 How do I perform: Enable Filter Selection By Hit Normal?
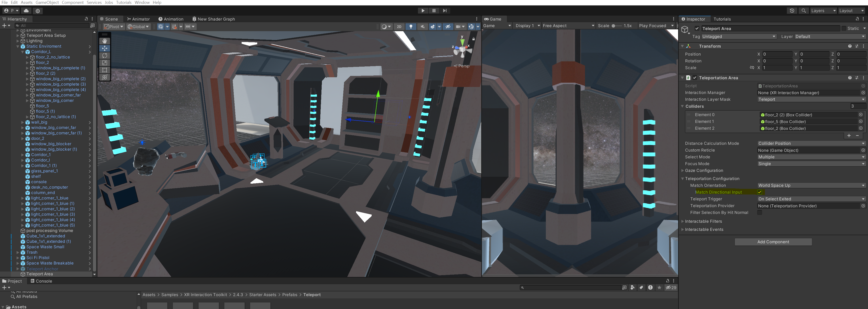(759, 212)
